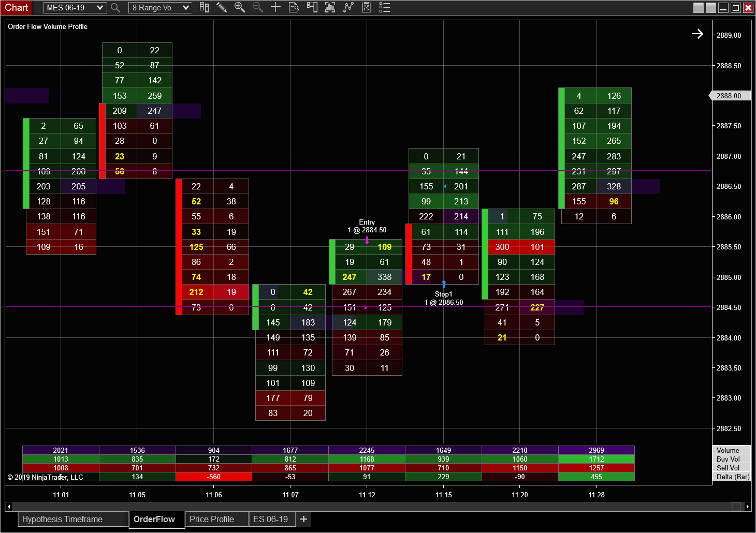756x533 pixels.
Task: Click the left scroll arrow of horizontal scrollbar
Action: pyautogui.click(x=9, y=507)
